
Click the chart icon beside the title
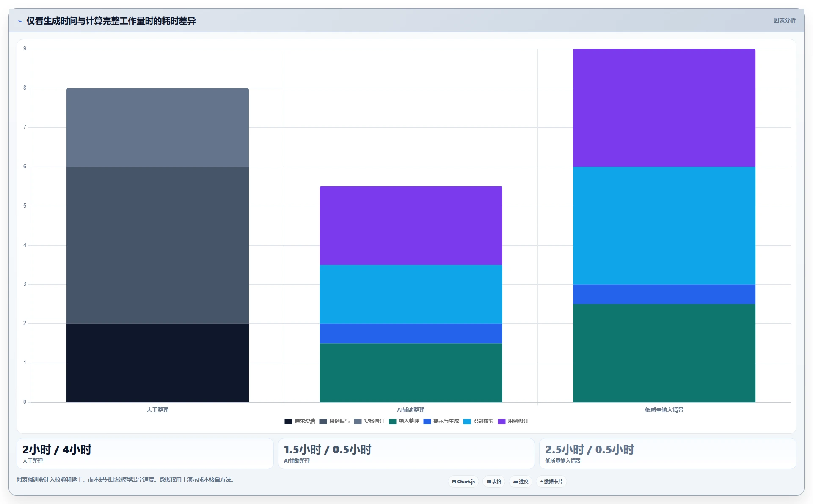(20, 21)
